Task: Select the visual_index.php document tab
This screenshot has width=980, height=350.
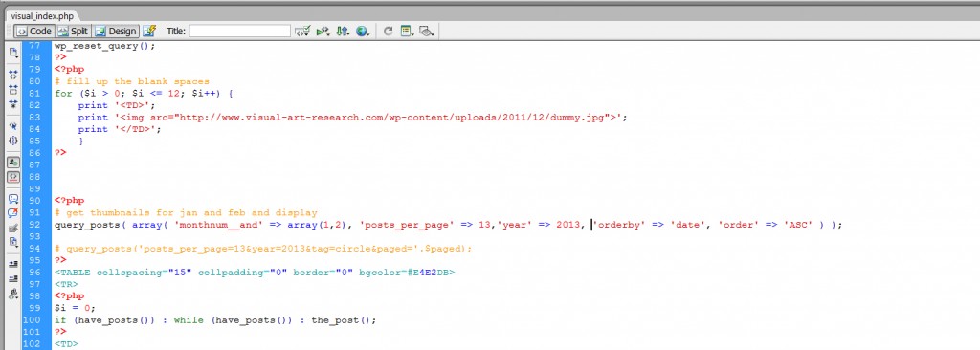Action: tap(42, 16)
